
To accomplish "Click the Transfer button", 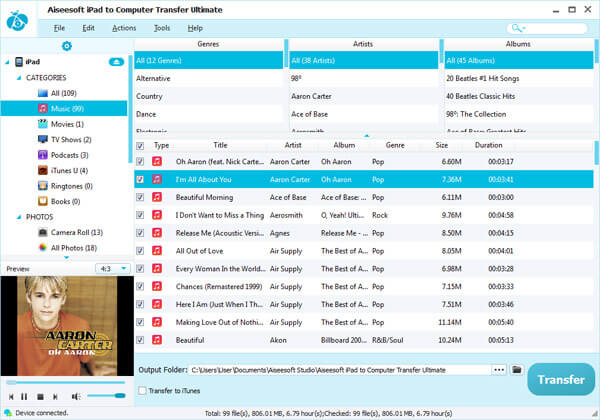I will 561,379.
